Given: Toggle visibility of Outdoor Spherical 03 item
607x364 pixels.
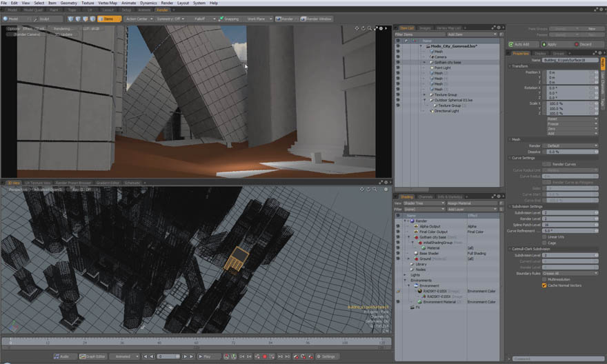Looking at the screenshot, I should tap(397, 100).
